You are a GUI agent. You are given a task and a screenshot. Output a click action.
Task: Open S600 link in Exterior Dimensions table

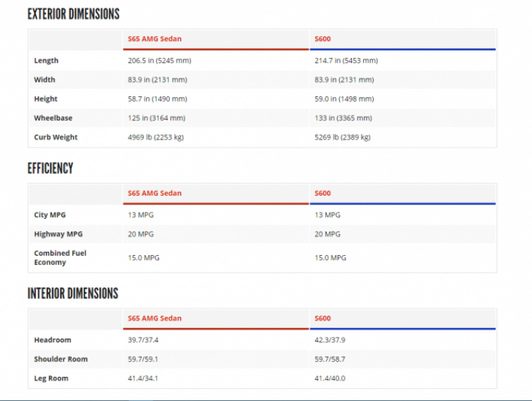tap(322, 39)
